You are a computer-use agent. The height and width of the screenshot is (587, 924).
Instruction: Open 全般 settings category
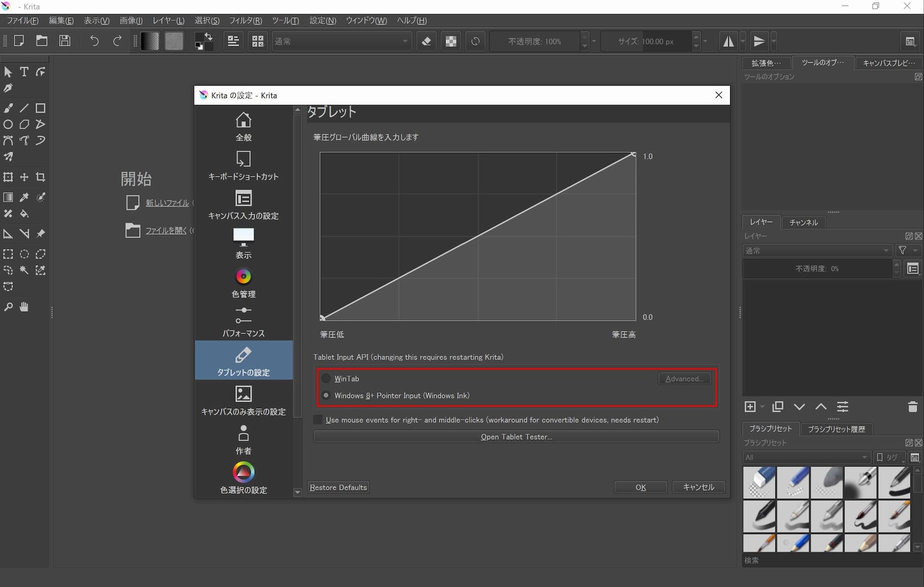(x=244, y=127)
